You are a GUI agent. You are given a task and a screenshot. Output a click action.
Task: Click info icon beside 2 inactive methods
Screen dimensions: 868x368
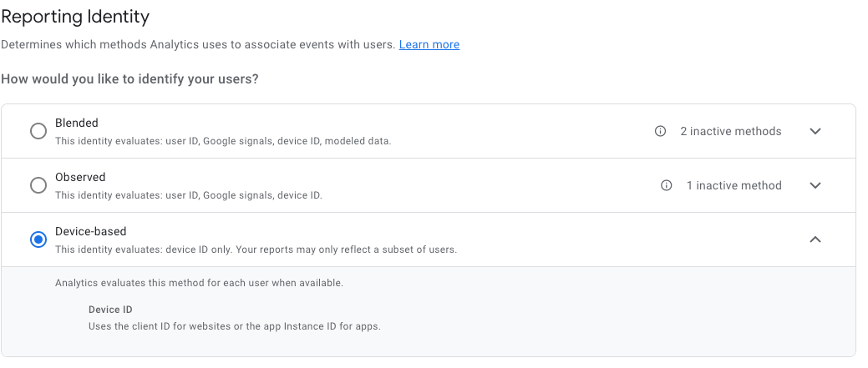(660, 131)
